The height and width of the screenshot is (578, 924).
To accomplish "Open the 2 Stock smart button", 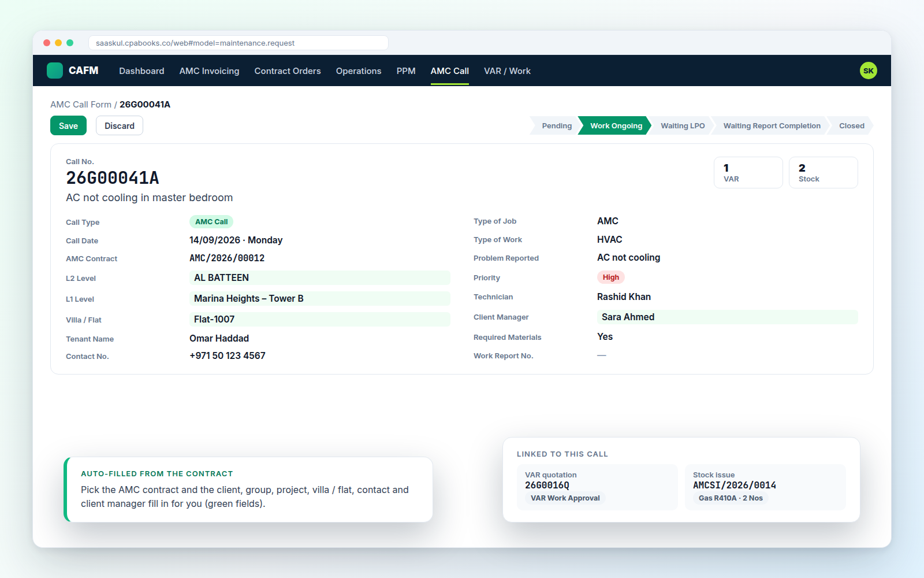I will (x=824, y=172).
